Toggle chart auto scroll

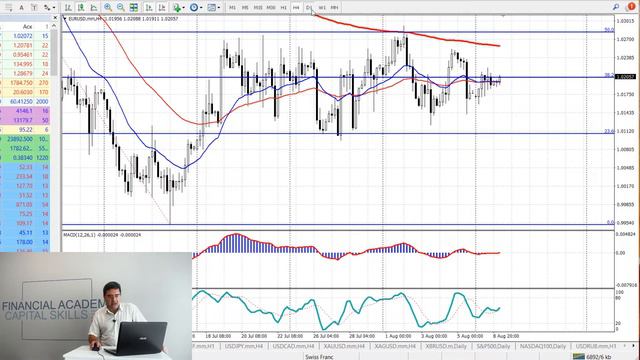click(149, 7)
